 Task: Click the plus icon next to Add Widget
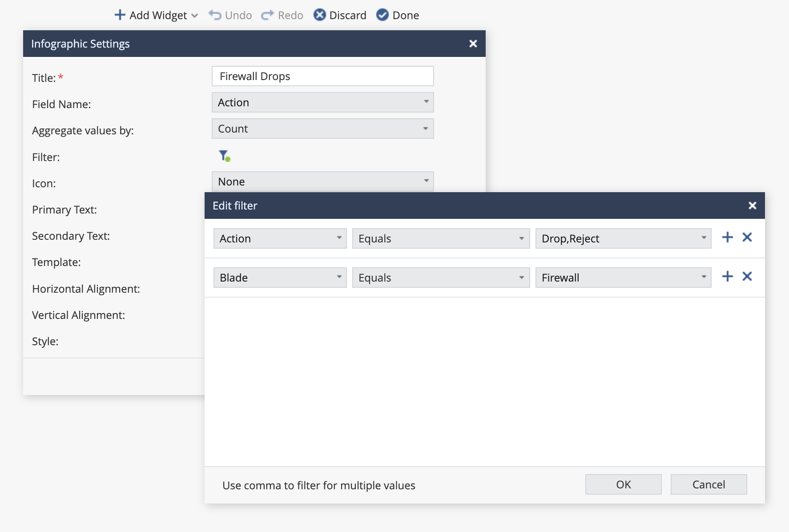[x=119, y=15]
